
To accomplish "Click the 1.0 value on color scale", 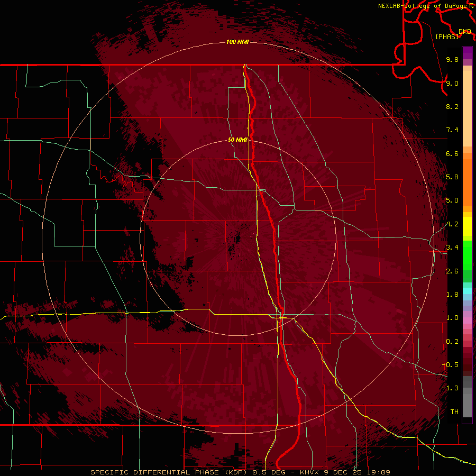I will coord(452,318).
